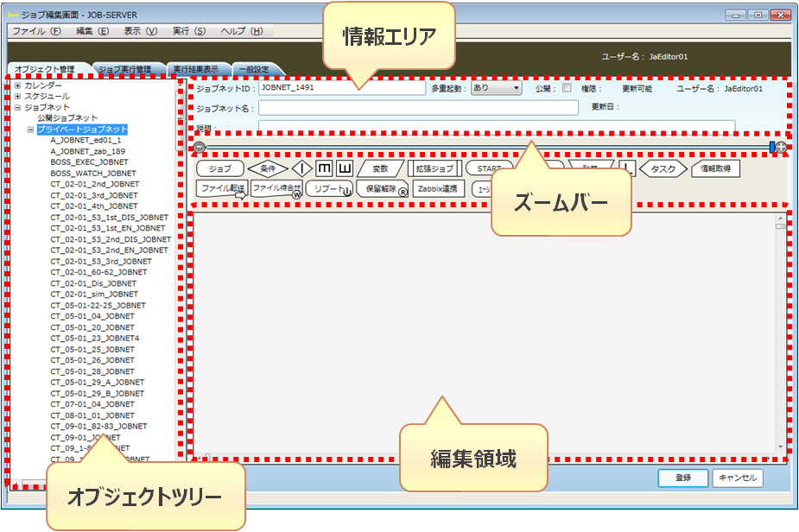Select the ファイル待合せ (file wait) icon
Screen dimensions: 799x532
(x=276, y=188)
